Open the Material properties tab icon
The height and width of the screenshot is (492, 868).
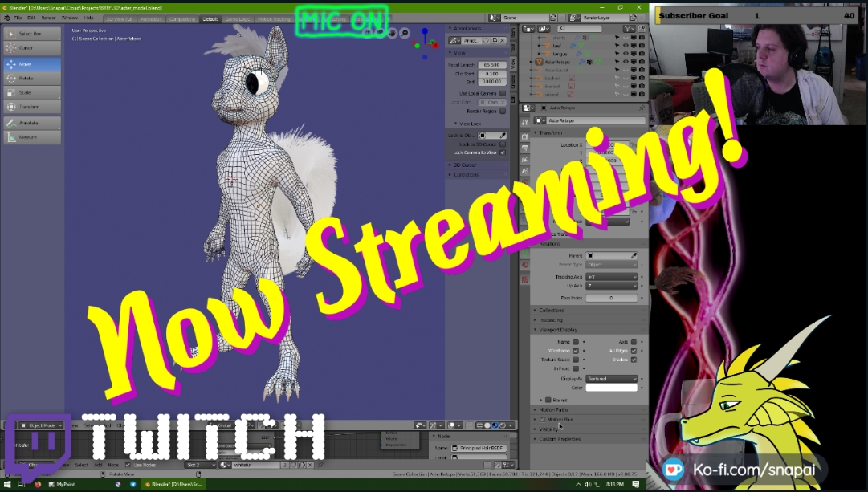pos(525,265)
